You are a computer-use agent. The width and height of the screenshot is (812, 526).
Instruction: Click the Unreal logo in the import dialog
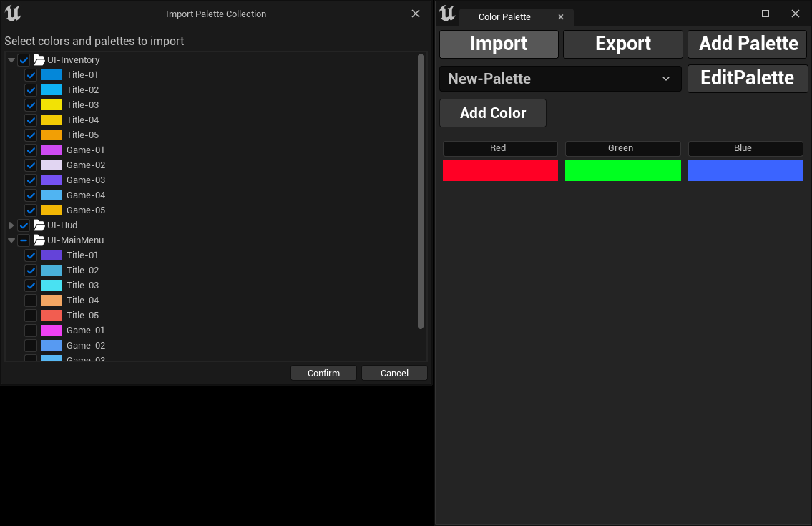click(12, 13)
